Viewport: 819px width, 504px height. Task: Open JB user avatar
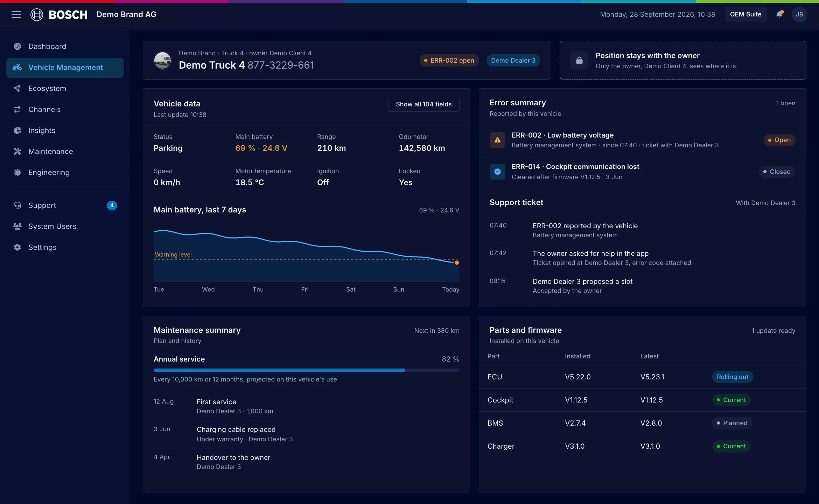click(799, 14)
